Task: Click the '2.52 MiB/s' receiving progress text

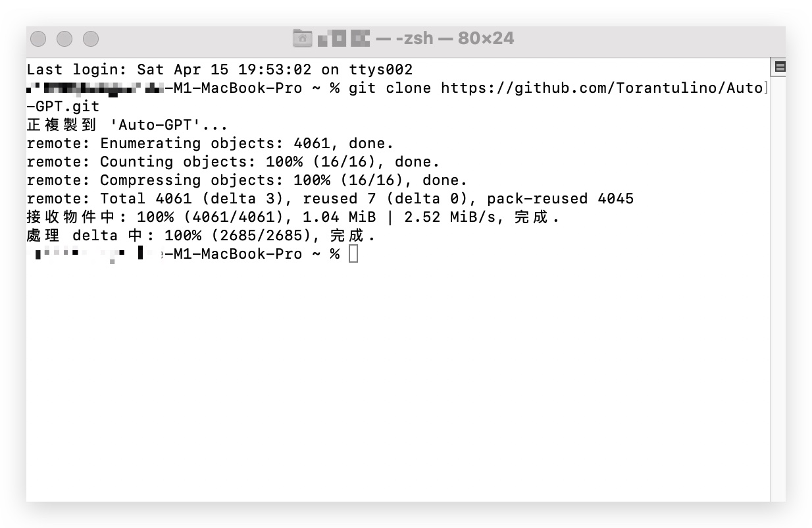Action: 450,217
